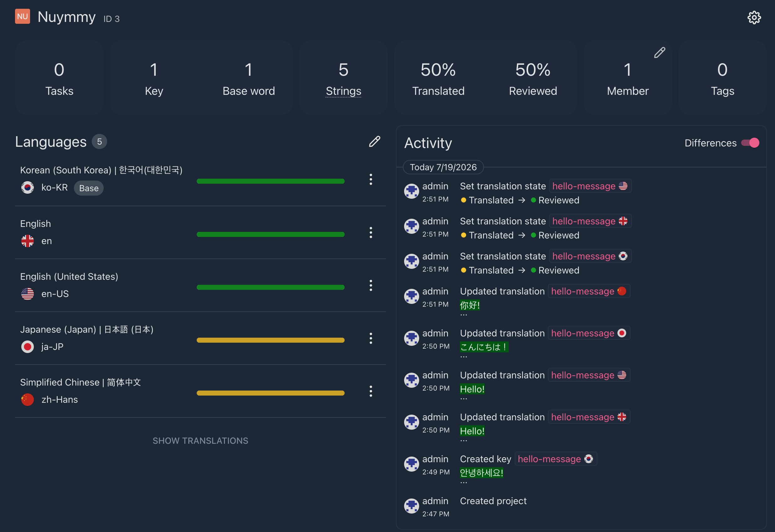Viewport: 775px width, 532px height.
Task: Click the Korean flag next to ko-KR
Action: 27,187
